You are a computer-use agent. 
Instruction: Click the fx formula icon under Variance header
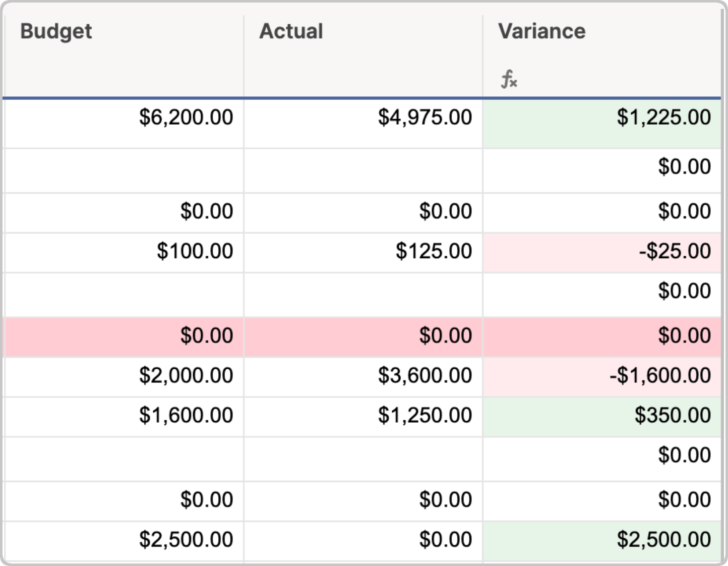508,78
